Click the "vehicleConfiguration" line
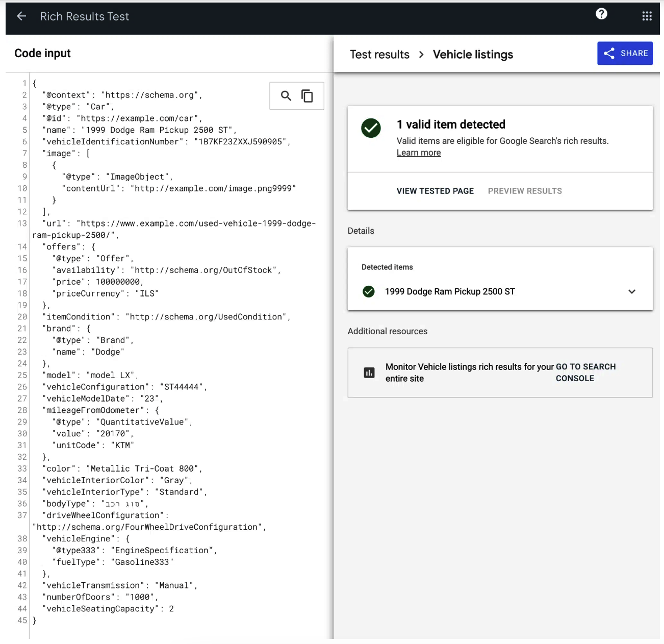This screenshot has height=644, width=664. click(x=125, y=387)
